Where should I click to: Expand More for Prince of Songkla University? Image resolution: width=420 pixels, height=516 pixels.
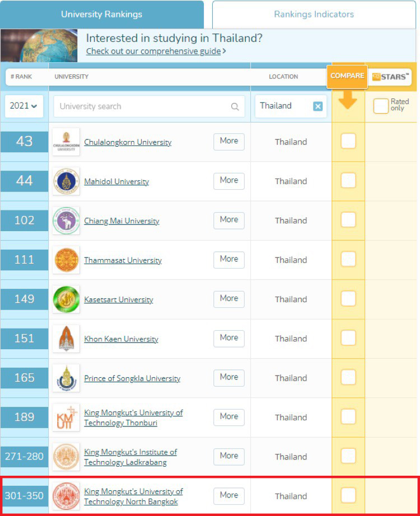[x=229, y=378]
